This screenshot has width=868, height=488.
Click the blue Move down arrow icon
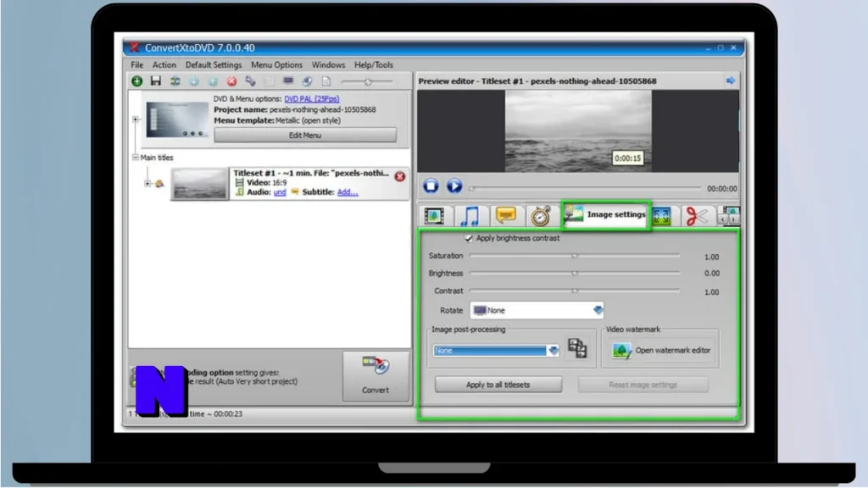[x=194, y=81]
